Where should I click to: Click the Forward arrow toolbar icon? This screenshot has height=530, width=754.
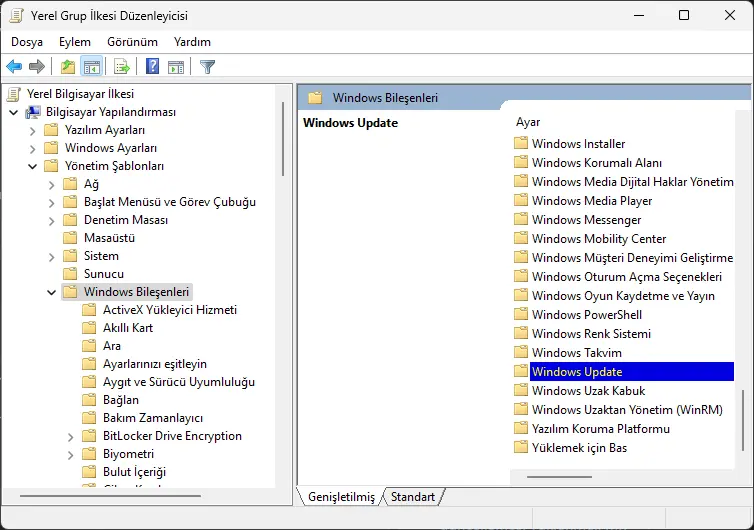tap(37, 66)
